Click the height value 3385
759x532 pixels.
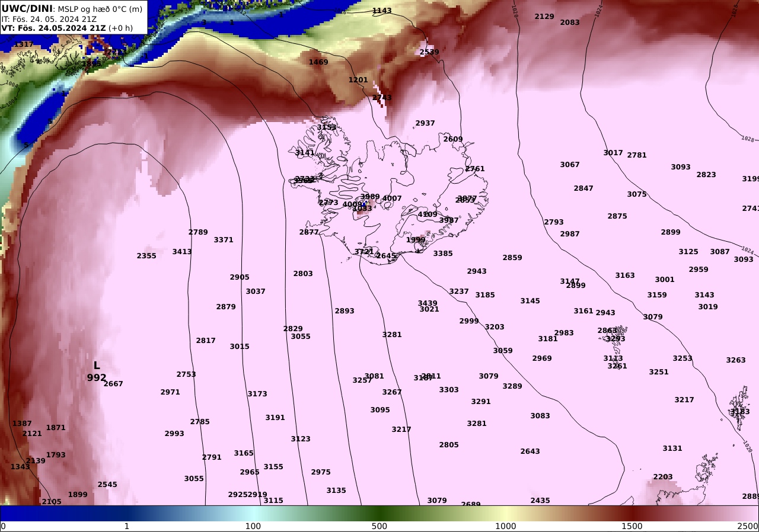click(443, 254)
